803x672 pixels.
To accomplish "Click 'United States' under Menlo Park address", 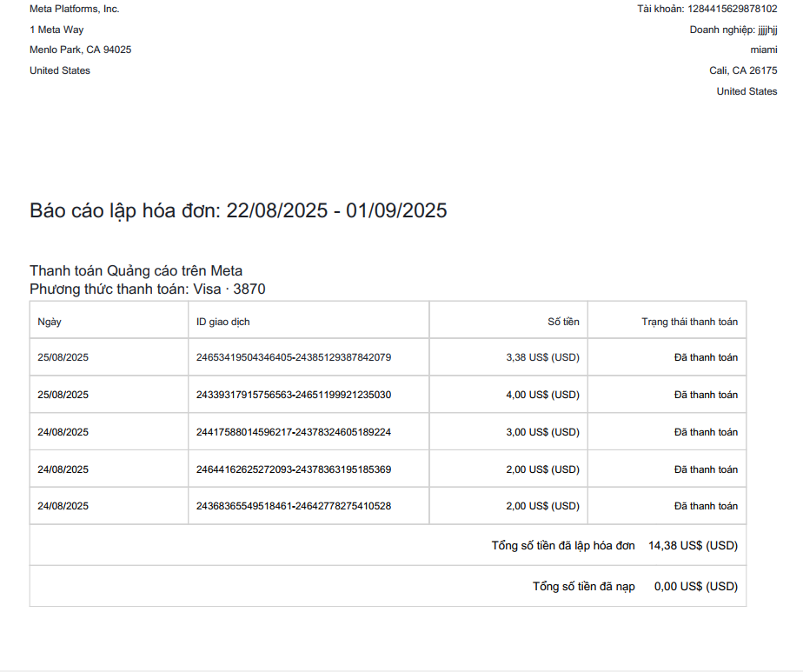I will pos(60,70).
